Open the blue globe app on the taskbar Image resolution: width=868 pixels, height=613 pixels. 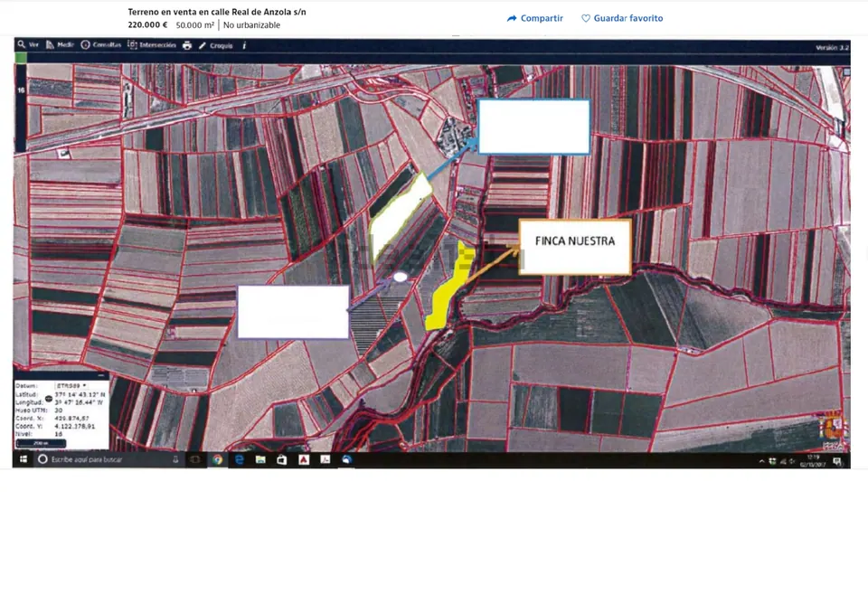click(346, 459)
